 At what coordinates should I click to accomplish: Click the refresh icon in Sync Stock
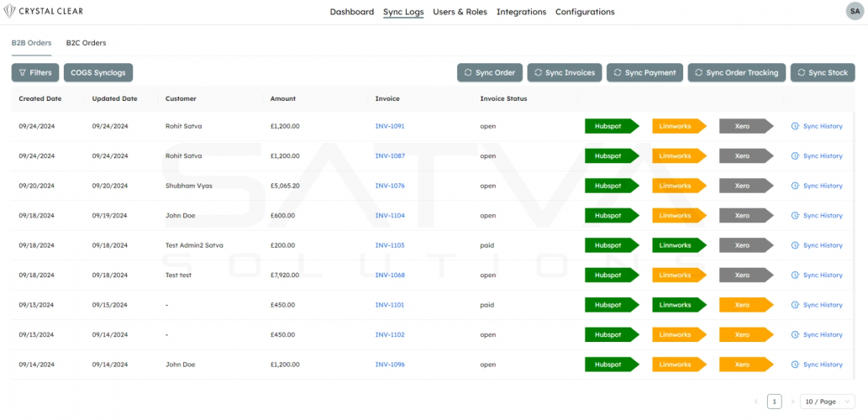click(801, 72)
